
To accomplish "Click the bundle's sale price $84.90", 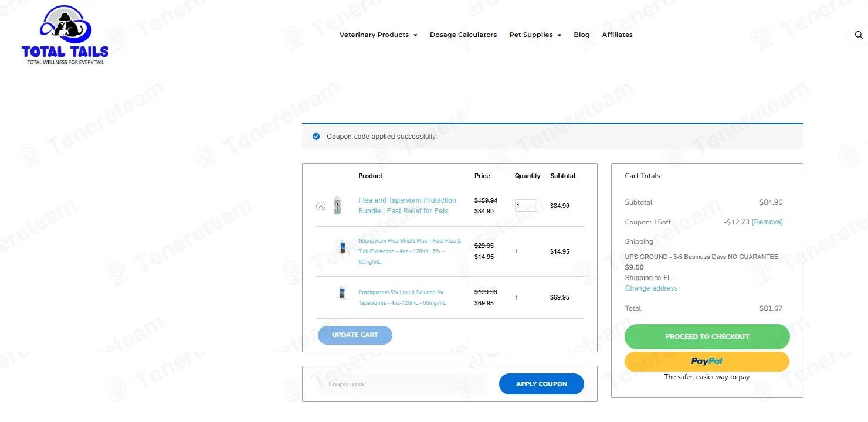I will [484, 211].
